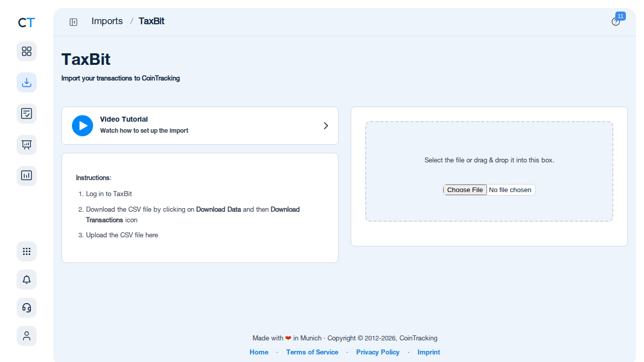Open the Imprint footer link
The height and width of the screenshot is (362, 644).
(x=429, y=352)
